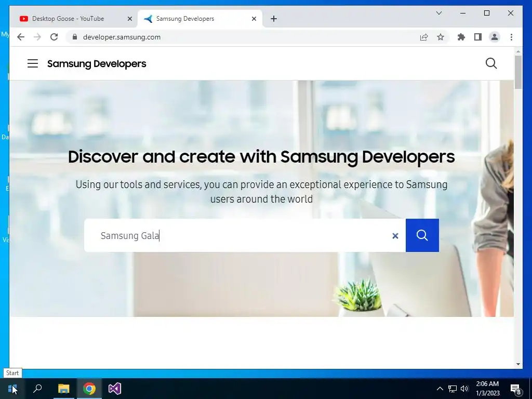Toggle the Chrome side panel icon
The width and height of the screenshot is (532, 399).
coord(478,37)
